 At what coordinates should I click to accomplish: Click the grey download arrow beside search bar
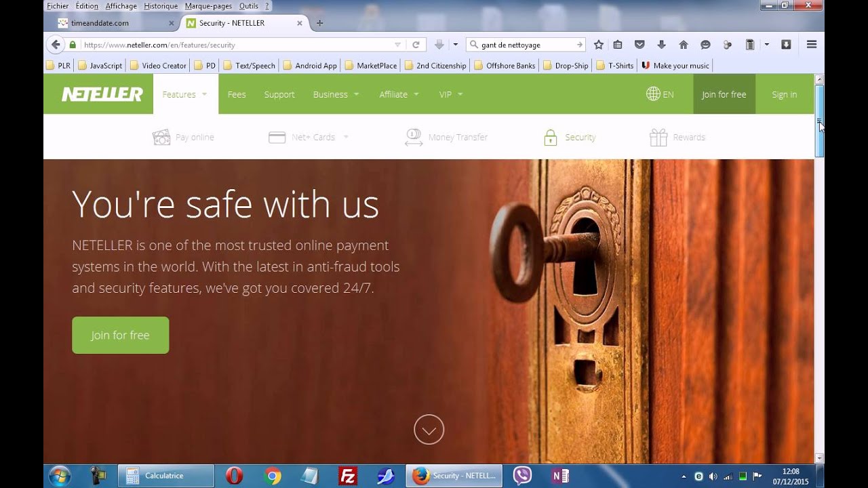point(439,45)
